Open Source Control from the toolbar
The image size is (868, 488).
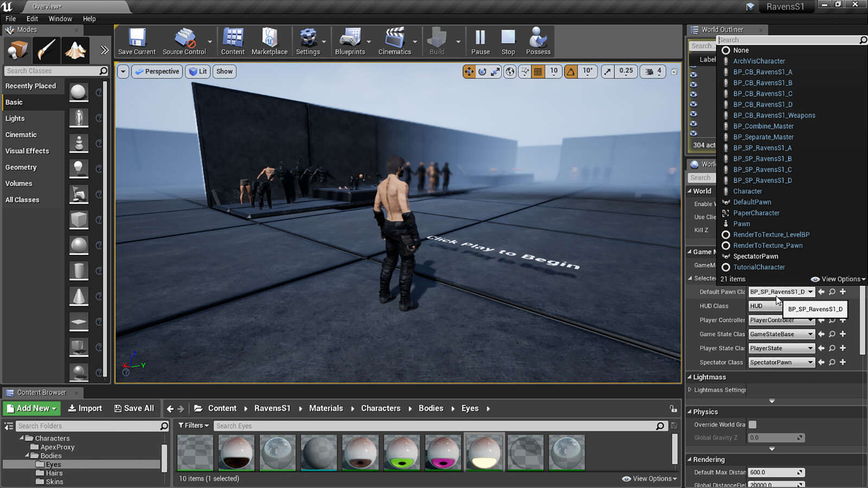point(184,42)
